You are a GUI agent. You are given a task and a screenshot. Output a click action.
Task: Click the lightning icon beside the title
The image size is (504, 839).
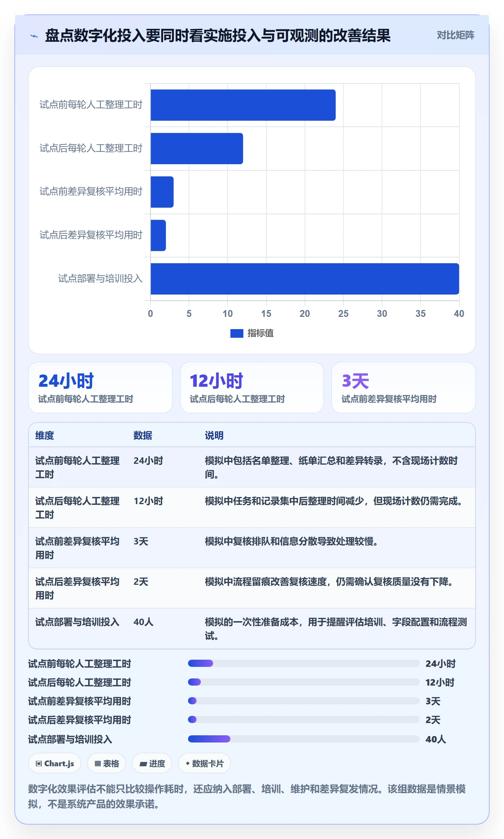point(34,36)
